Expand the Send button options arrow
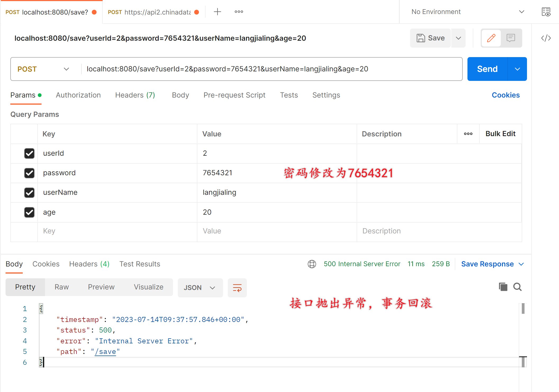 click(x=517, y=69)
